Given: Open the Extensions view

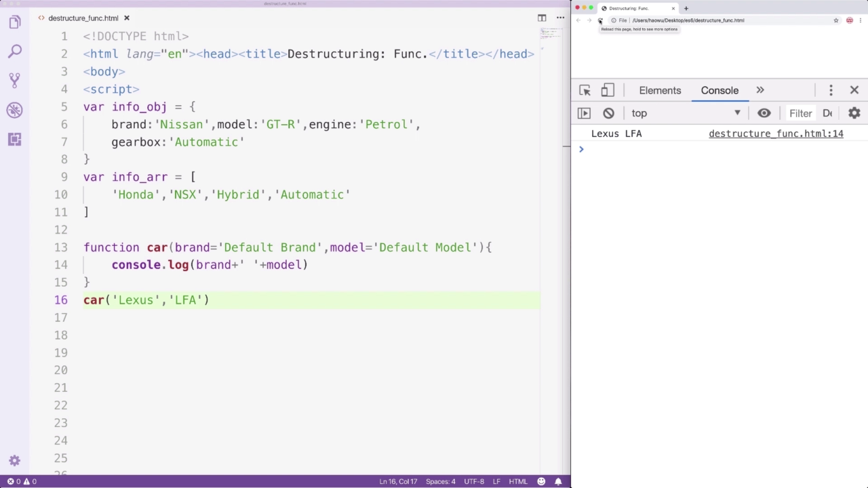Looking at the screenshot, I should click(15, 139).
